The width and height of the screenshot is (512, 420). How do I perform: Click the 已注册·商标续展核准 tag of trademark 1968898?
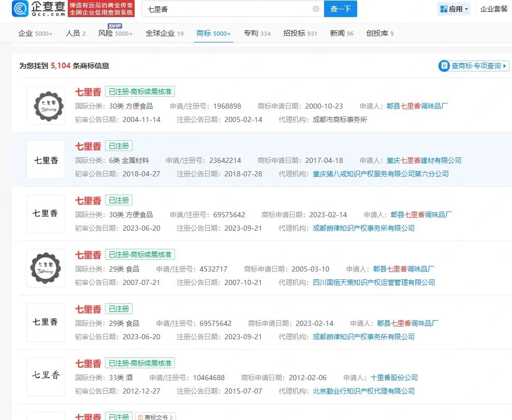pos(140,92)
